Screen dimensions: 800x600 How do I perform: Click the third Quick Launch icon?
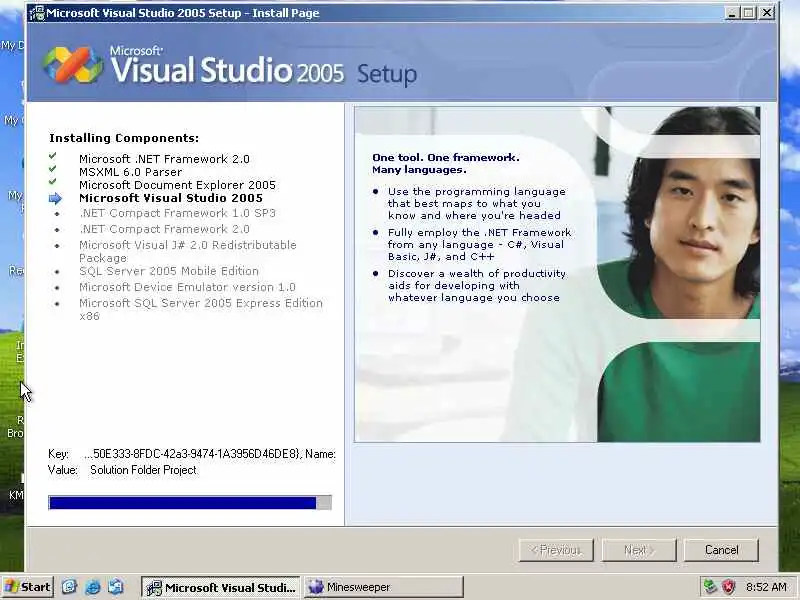click(x=116, y=587)
